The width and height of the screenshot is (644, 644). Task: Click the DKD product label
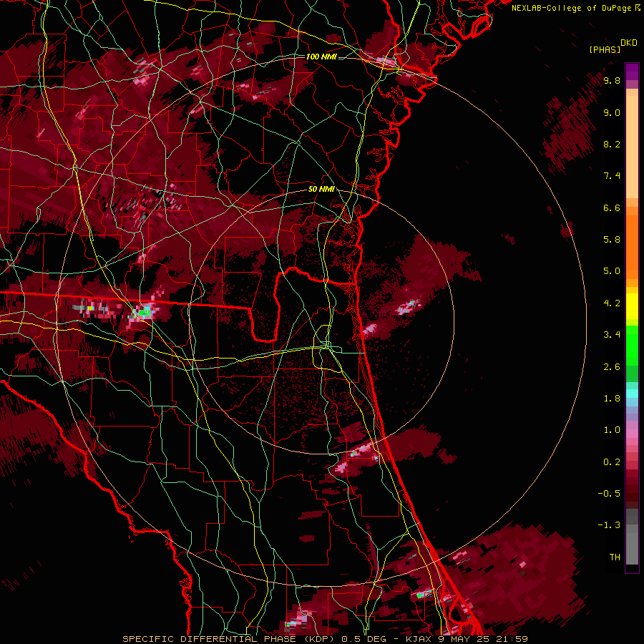point(629,43)
